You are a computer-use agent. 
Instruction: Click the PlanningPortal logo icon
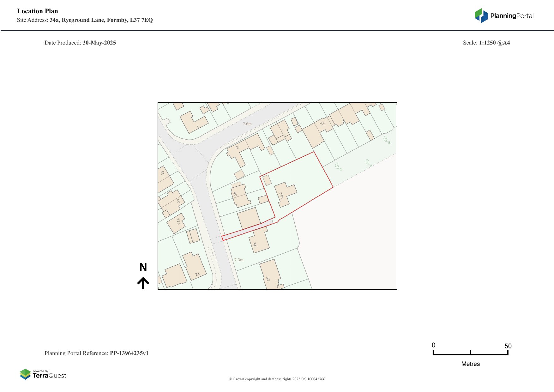coord(481,15)
